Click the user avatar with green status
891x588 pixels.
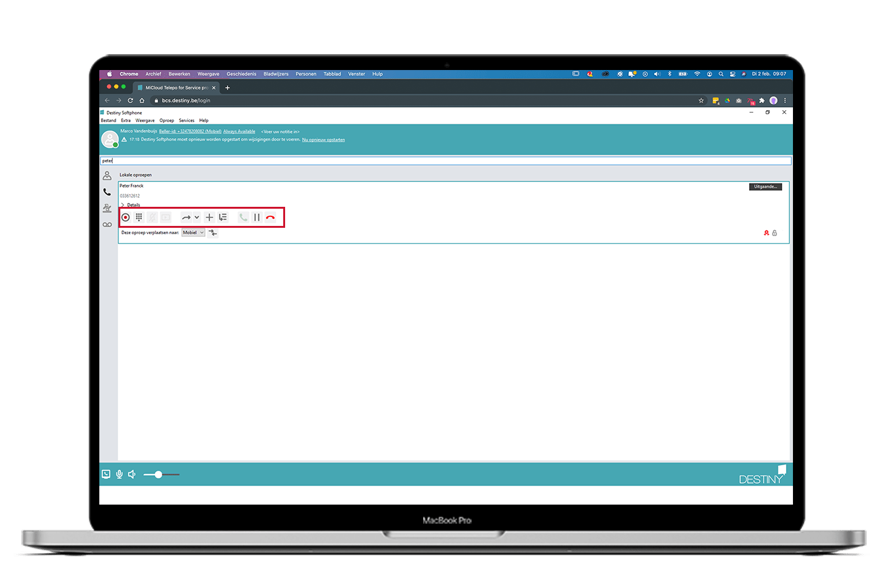point(110,139)
